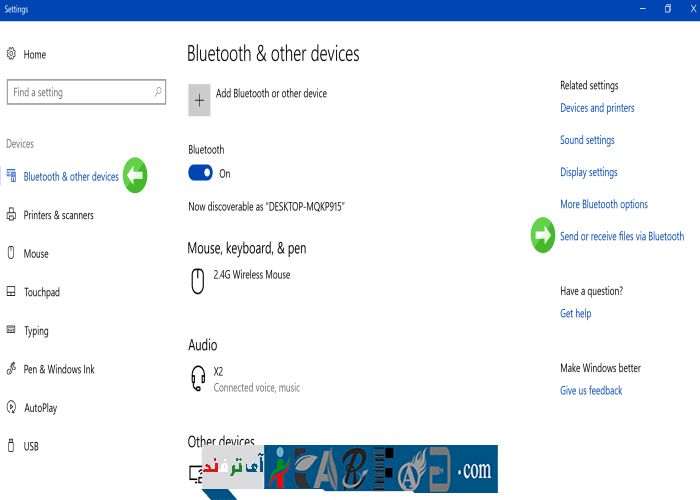Click the Printers & scanners icon
700x500 pixels.
(11, 215)
